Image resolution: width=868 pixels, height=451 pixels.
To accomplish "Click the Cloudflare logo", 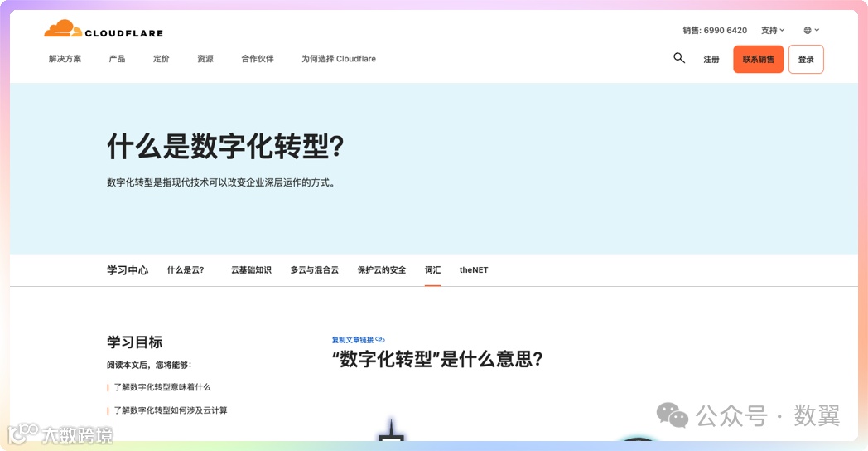I will [x=104, y=29].
